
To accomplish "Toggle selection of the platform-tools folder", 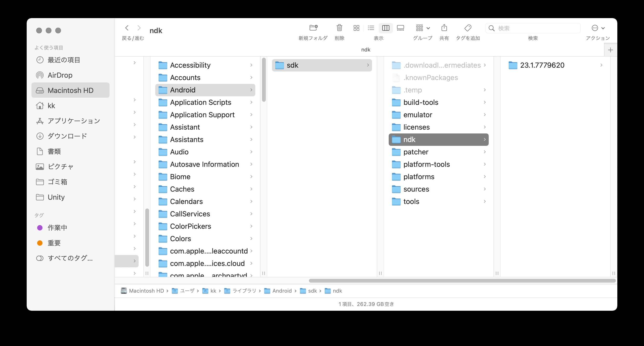I will tap(426, 164).
